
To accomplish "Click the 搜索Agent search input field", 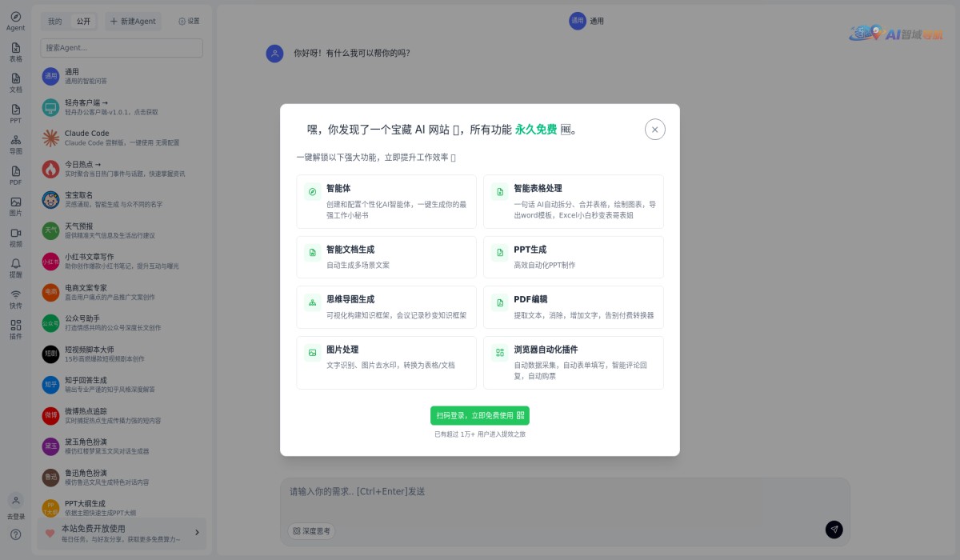I will 121,48.
